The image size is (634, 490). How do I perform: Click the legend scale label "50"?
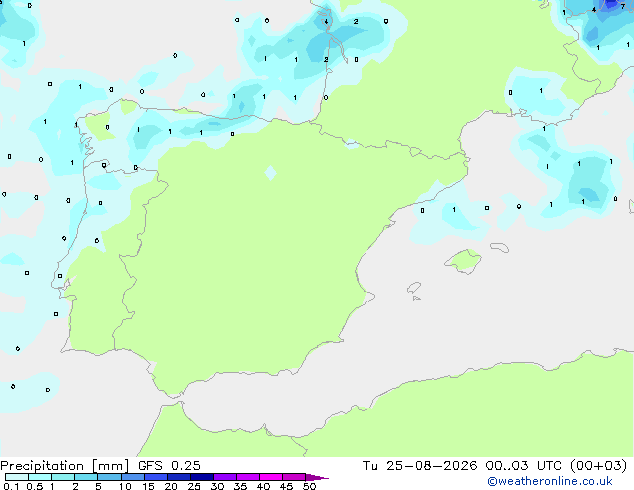(x=309, y=486)
